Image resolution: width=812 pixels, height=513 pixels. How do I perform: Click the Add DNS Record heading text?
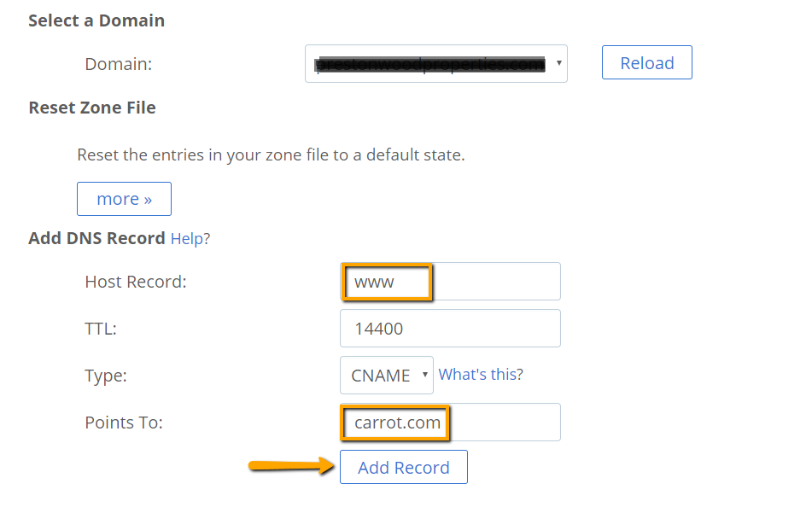tap(96, 238)
